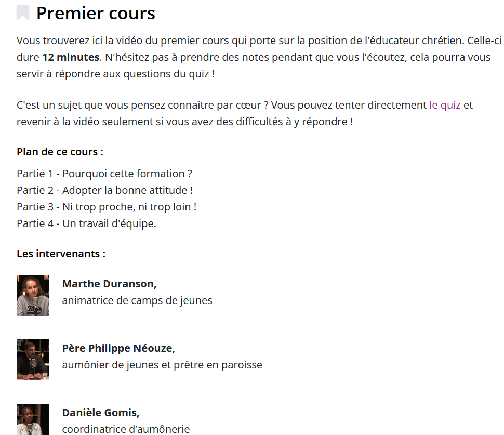Click "aumônier de jeunes et prêtre en paroisse"
Image resolution: width=504 pixels, height=435 pixels.
coord(162,365)
